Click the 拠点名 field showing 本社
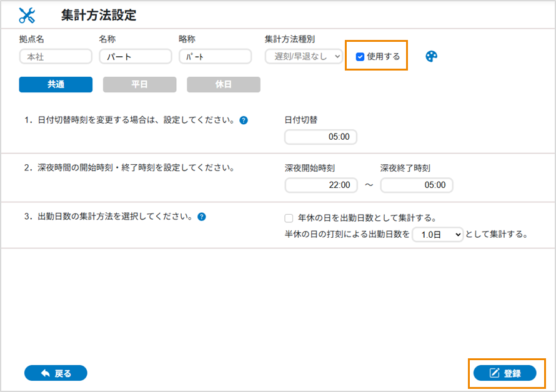556x392 pixels. [56, 57]
